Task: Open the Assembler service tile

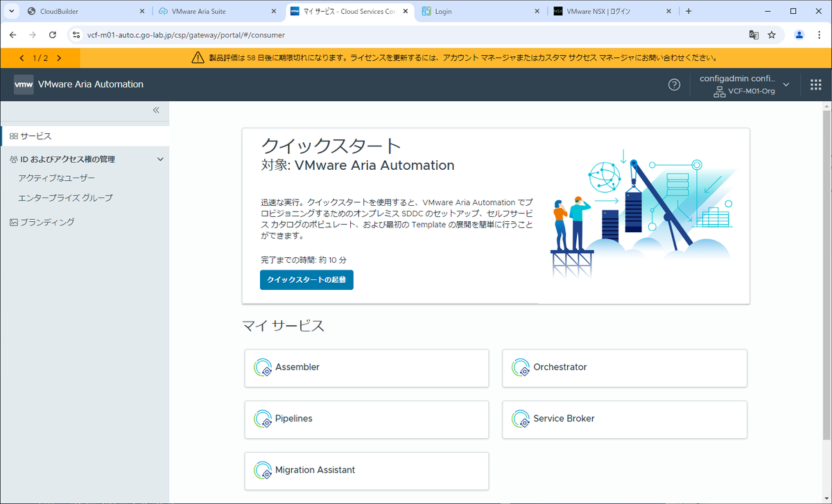Action: pos(367,367)
